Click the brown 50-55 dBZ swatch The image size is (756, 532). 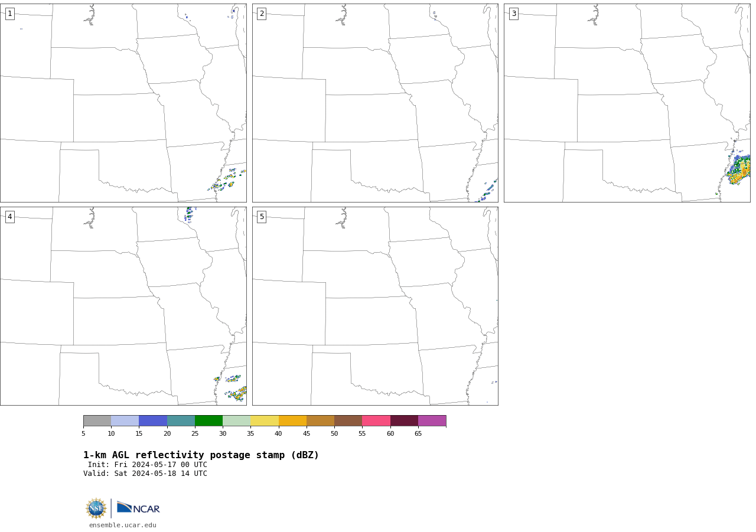[348, 421]
